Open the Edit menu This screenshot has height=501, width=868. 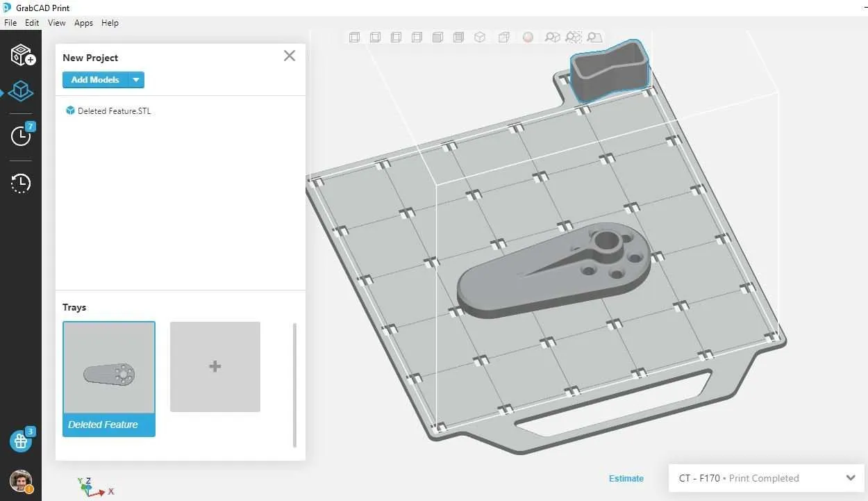[x=32, y=23]
